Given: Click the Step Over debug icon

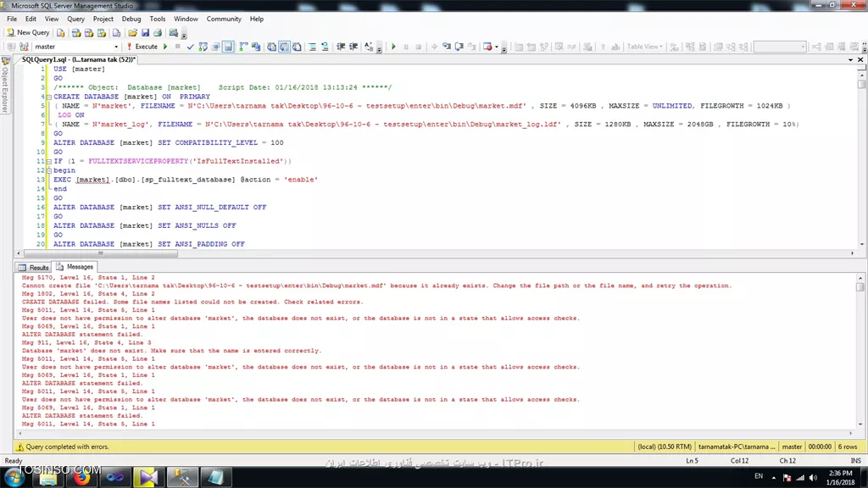Looking at the screenshot, I should (x=459, y=47).
